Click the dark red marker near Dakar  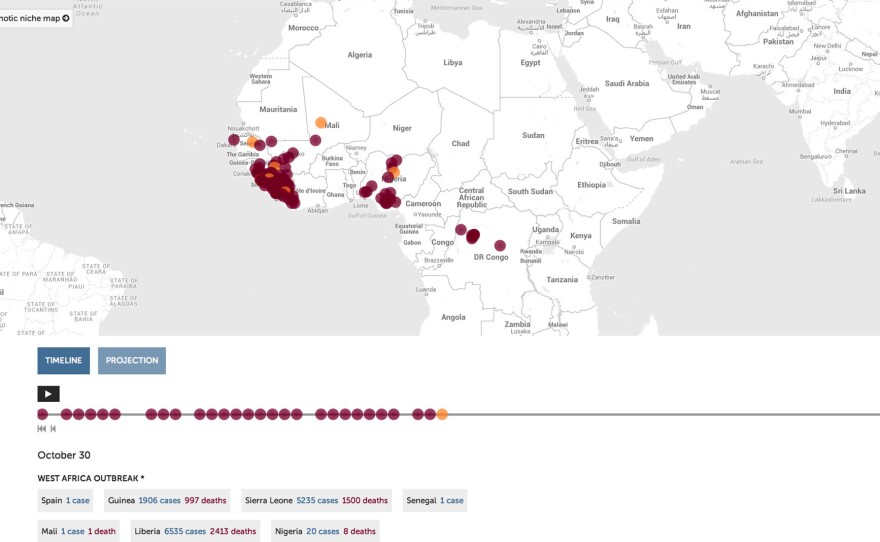tap(234, 140)
